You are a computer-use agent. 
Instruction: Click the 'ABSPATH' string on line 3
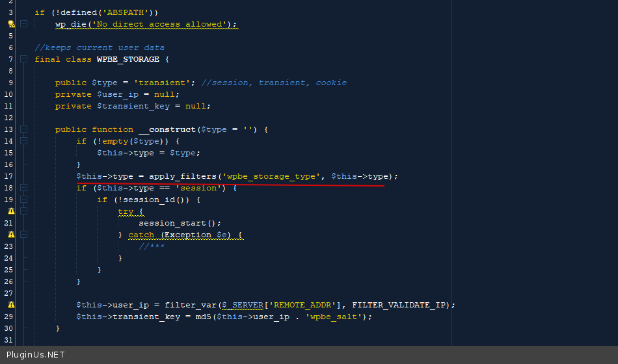click(126, 12)
